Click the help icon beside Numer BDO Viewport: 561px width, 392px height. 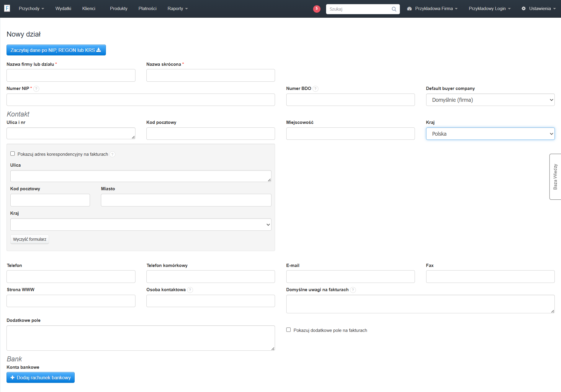315,89
